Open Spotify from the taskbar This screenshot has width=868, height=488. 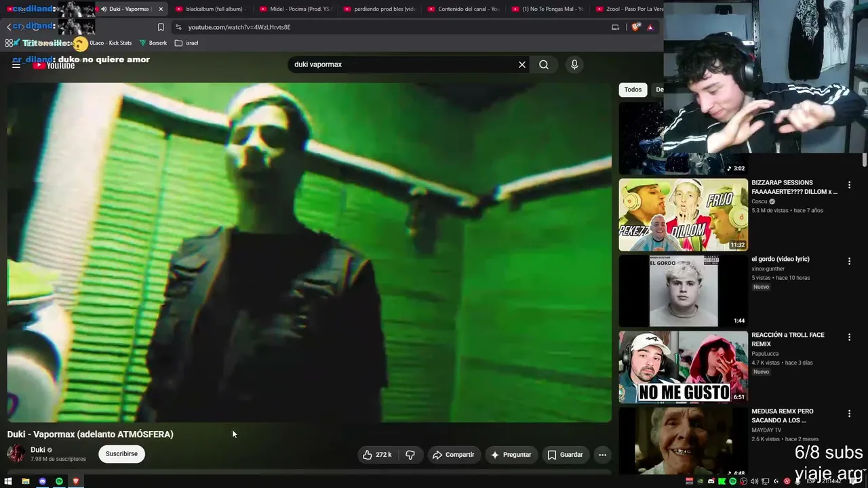click(x=59, y=481)
